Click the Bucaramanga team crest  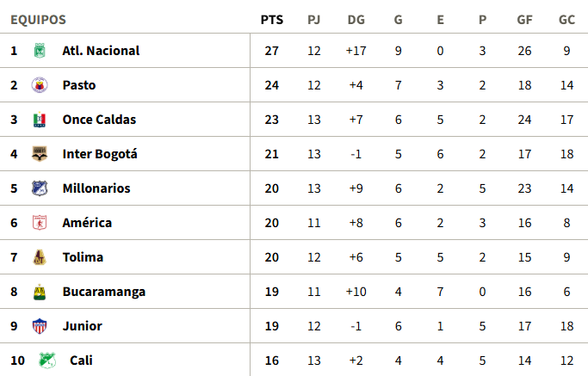(39, 292)
